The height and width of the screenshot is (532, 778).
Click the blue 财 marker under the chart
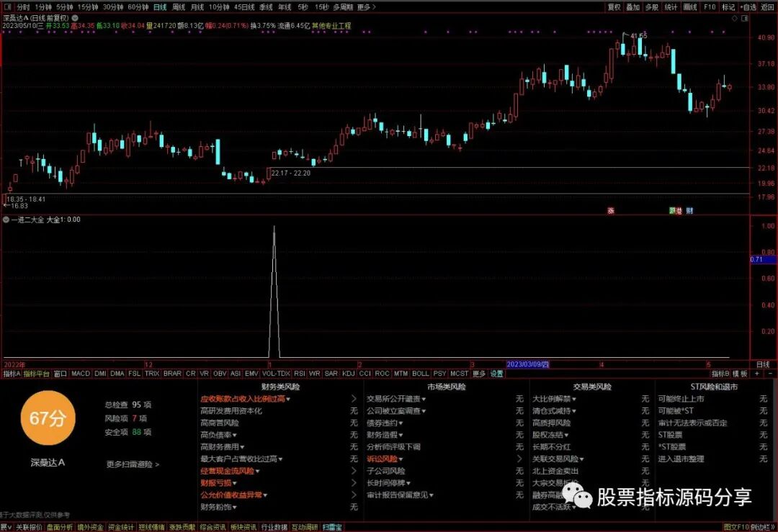pyautogui.click(x=689, y=211)
